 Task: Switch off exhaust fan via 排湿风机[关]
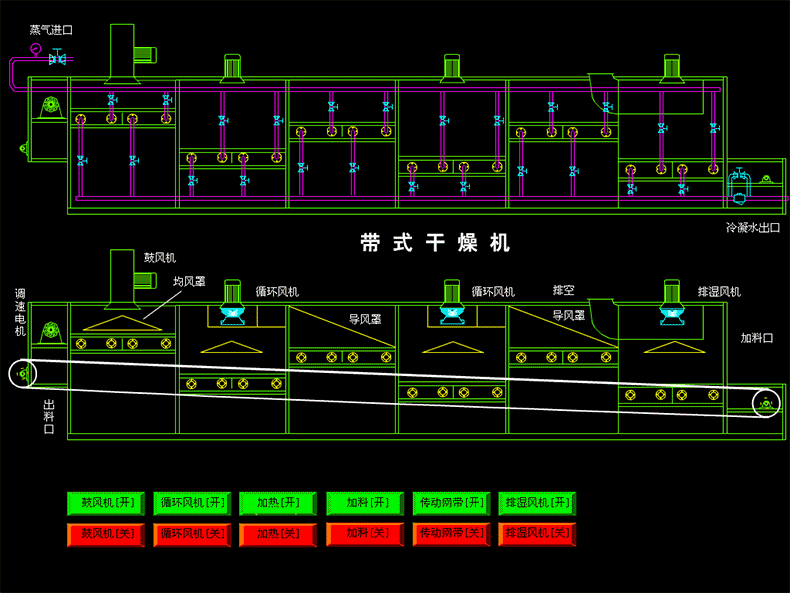(537, 535)
